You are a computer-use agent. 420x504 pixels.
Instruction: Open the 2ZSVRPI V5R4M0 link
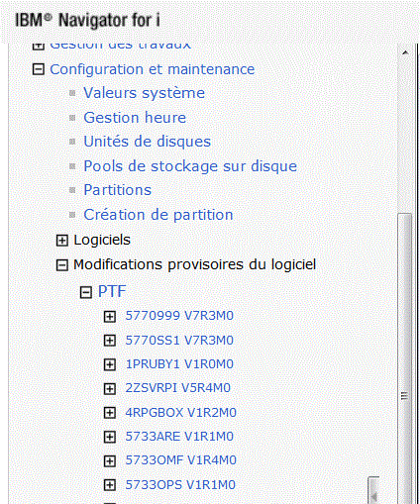tap(178, 388)
